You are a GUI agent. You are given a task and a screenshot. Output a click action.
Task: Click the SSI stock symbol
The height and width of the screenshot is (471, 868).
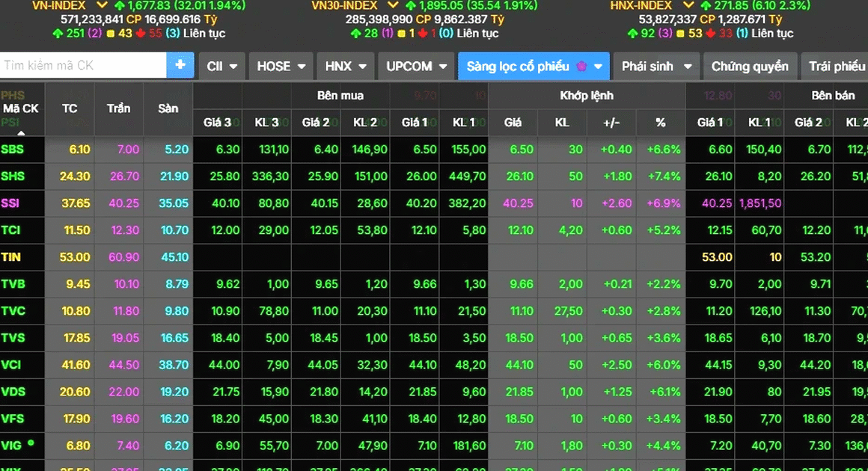[x=11, y=203]
